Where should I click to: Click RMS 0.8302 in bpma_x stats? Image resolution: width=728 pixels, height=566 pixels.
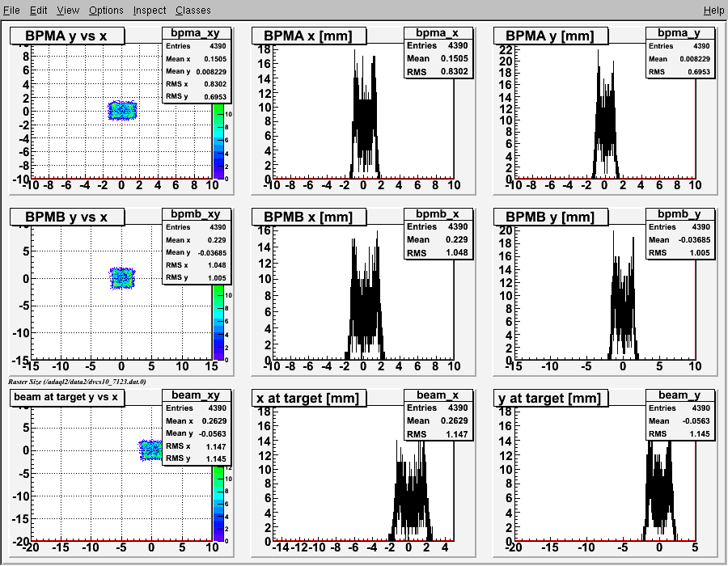pos(438,71)
